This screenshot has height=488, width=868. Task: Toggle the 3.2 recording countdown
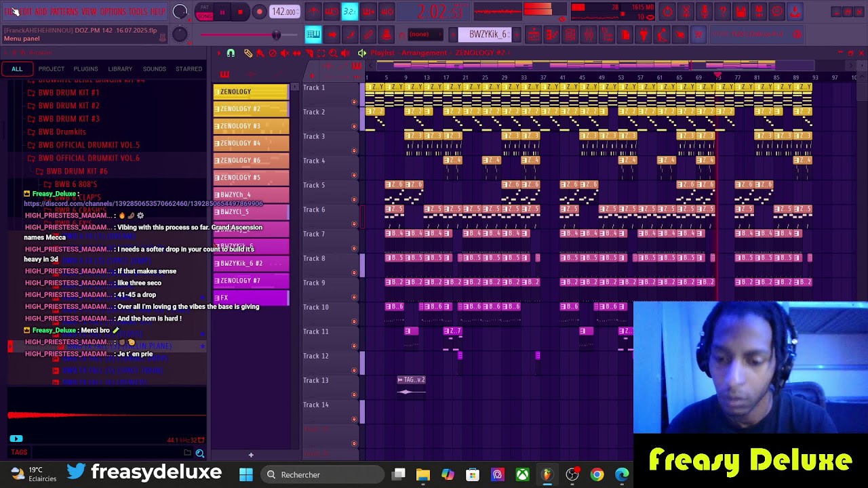350,12
